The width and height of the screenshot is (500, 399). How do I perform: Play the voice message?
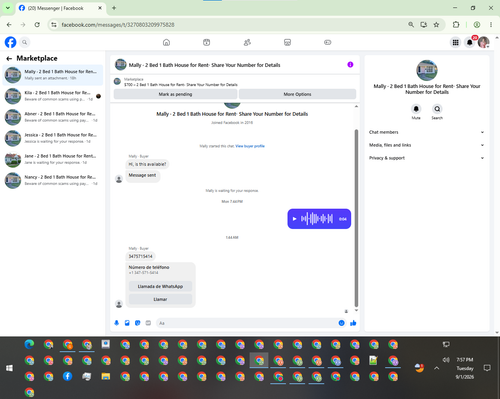tap(294, 219)
